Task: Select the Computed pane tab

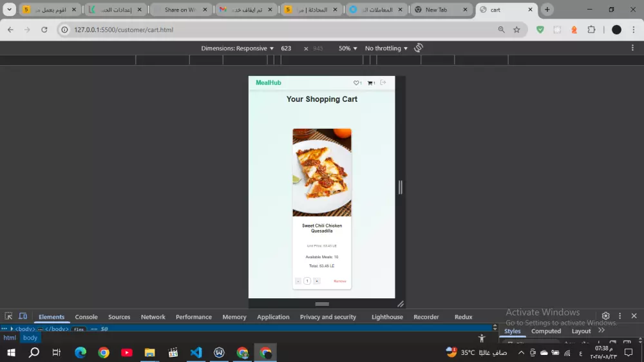Action: click(546, 331)
